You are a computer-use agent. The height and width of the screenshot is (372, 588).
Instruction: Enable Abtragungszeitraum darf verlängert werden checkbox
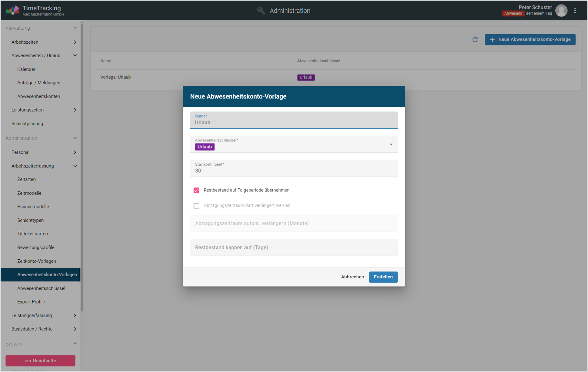point(197,206)
